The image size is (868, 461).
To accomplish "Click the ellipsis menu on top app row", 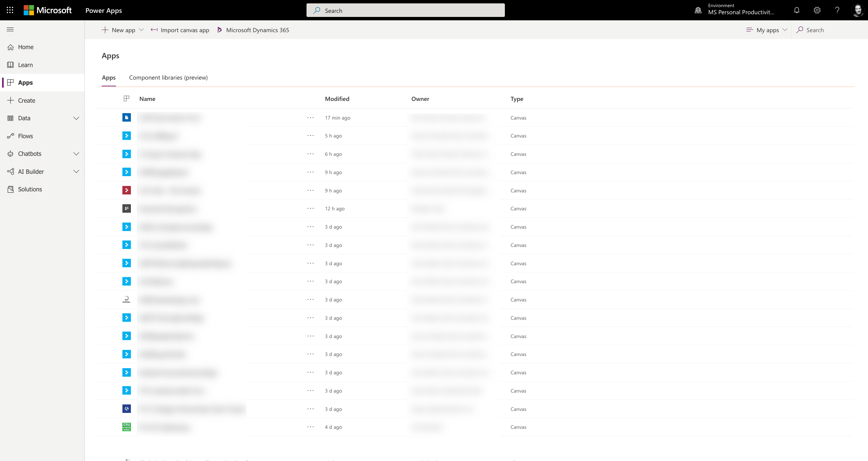I will [310, 118].
